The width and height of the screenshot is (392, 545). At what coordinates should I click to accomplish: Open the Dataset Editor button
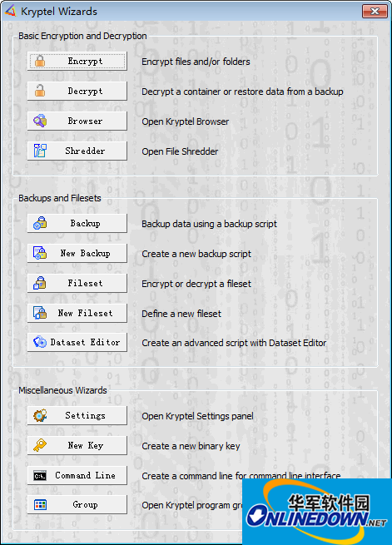point(77,342)
